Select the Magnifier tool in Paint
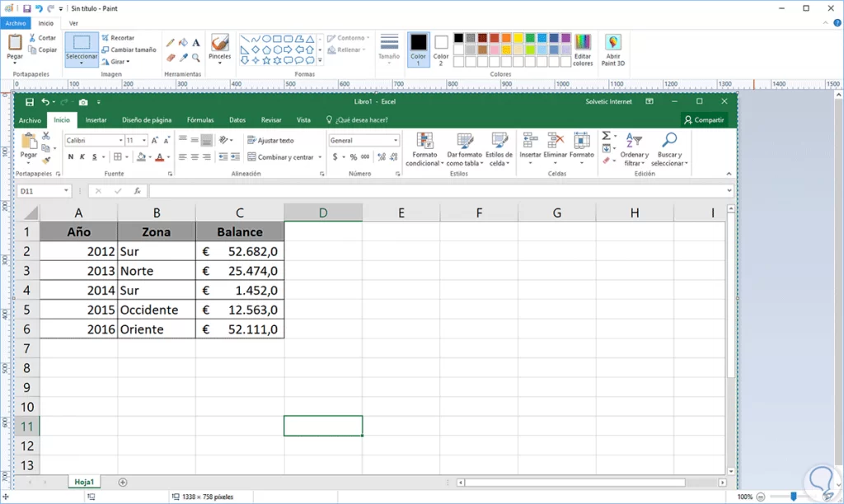The image size is (844, 504). click(196, 57)
